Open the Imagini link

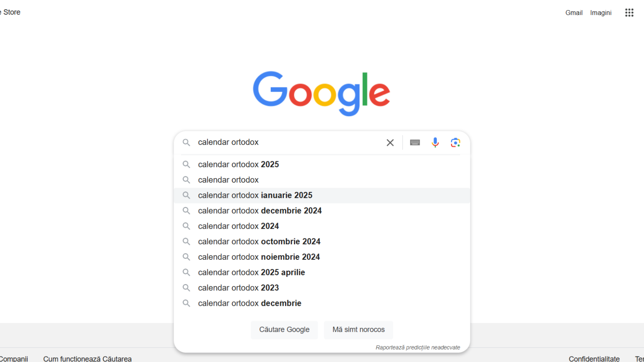coord(601,13)
